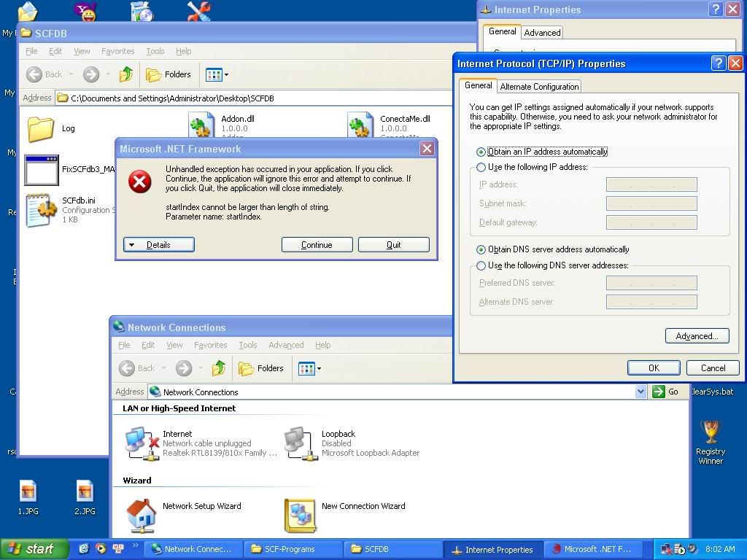
Task: Click Quit in .NET Framework error dialog
Action: [x=393, y=245]
